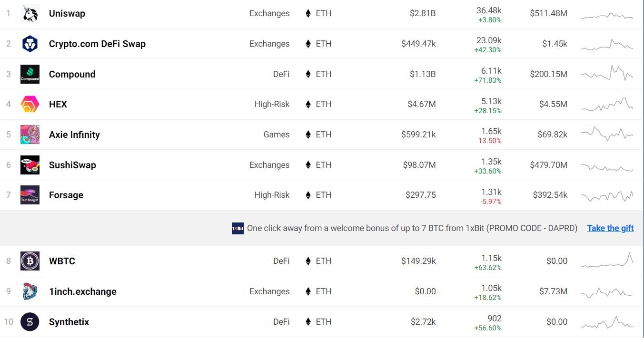644x338 pixels.
Task: Select the High-Risk category for HEX
Action: pyautogui.click(x=272, y=104)
